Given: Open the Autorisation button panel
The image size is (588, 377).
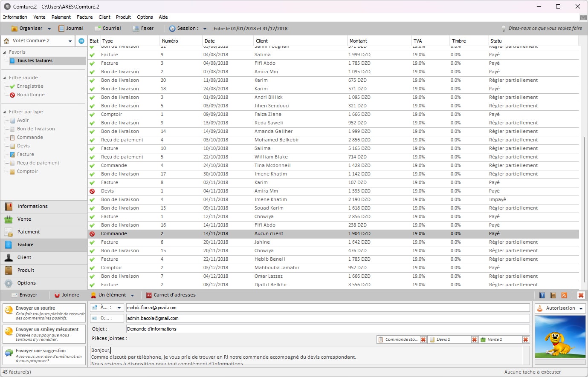Looking at the screenshot, I should pos(559,308).
